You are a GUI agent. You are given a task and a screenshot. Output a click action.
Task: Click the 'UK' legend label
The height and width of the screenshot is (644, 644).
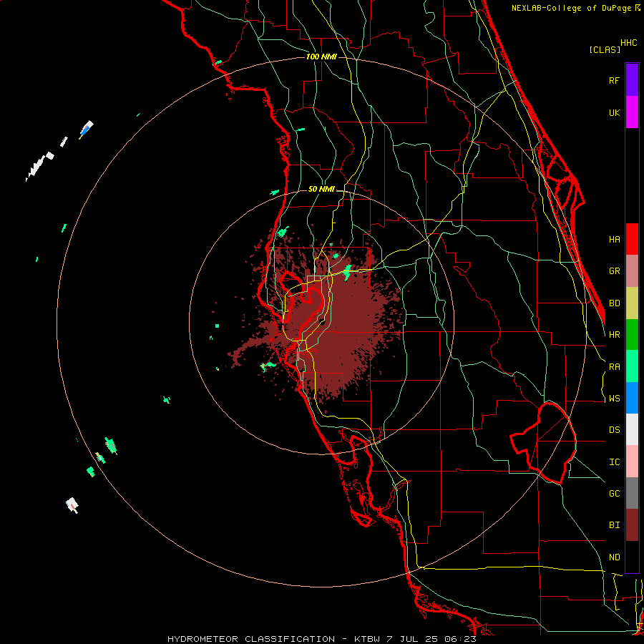point(614,112)
